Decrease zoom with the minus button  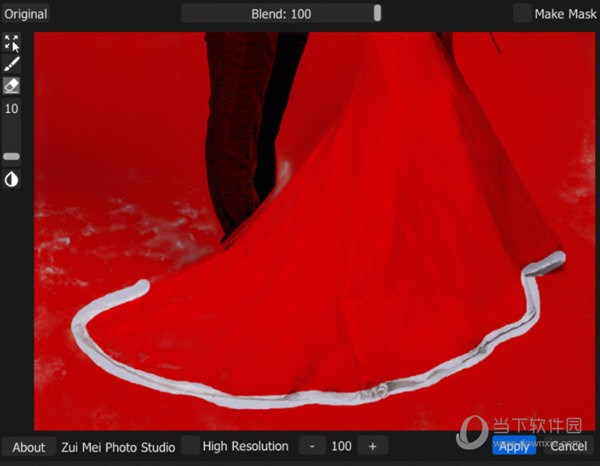[x=312, y=446]
